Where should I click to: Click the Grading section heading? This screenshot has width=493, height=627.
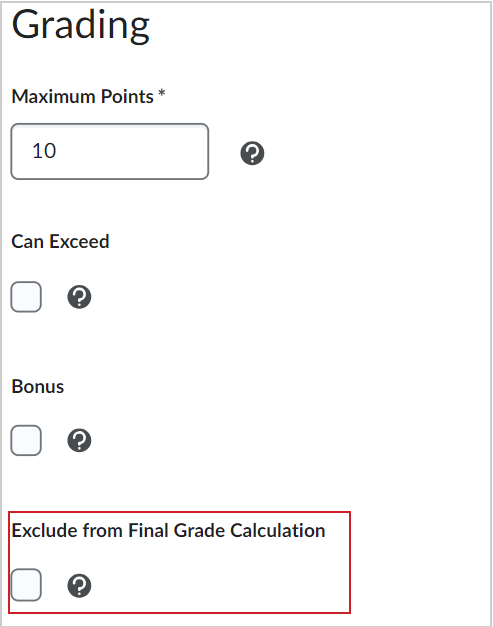[81, 25]
